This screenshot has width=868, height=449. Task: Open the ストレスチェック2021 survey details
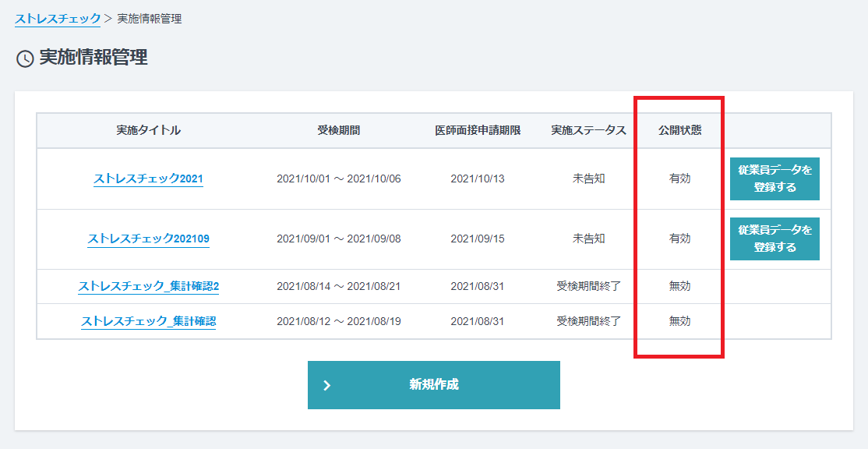[x=148, y=179]
